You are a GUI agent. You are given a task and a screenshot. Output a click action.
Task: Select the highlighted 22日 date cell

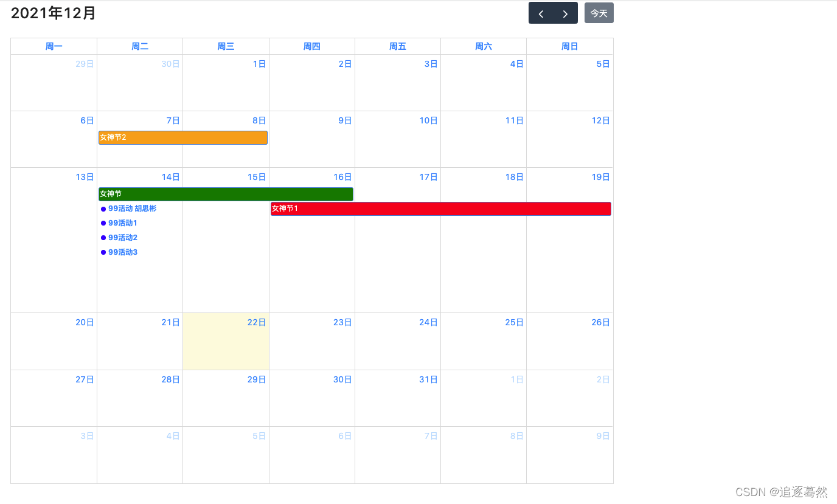point(226,341)
